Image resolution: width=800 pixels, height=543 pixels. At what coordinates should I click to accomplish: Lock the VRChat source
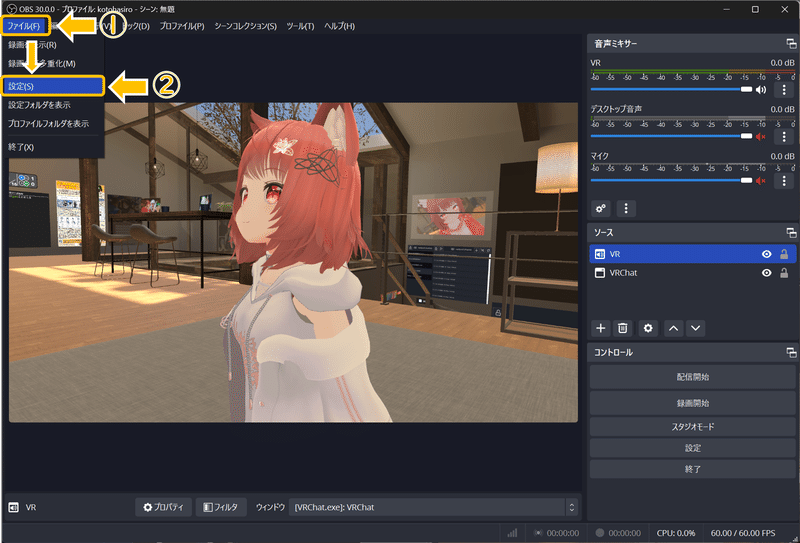[784, 273]
